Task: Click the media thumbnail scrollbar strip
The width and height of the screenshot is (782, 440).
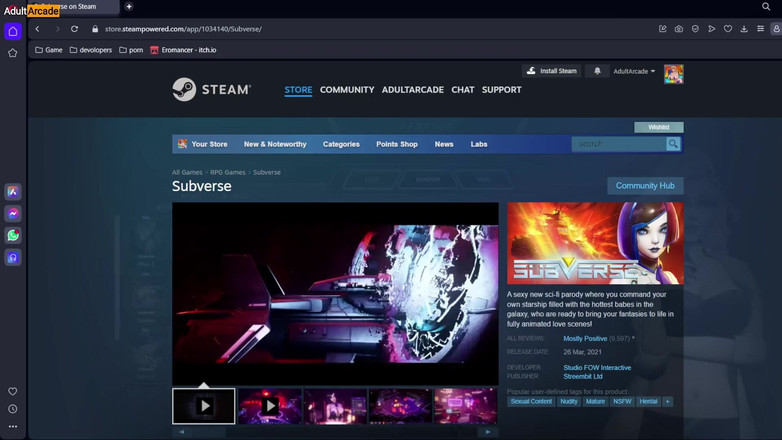Action: click(334, 432)
